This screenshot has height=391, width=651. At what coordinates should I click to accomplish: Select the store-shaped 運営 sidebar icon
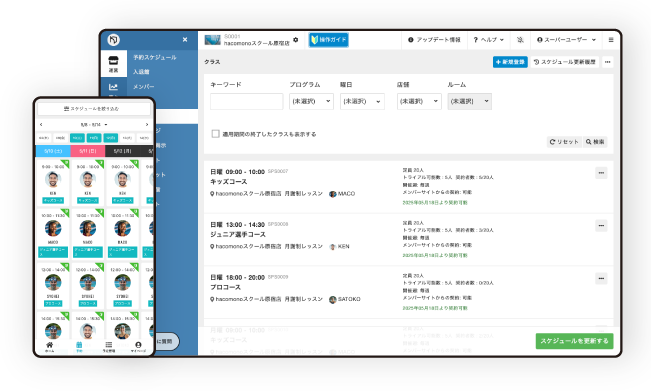[113, 64]
